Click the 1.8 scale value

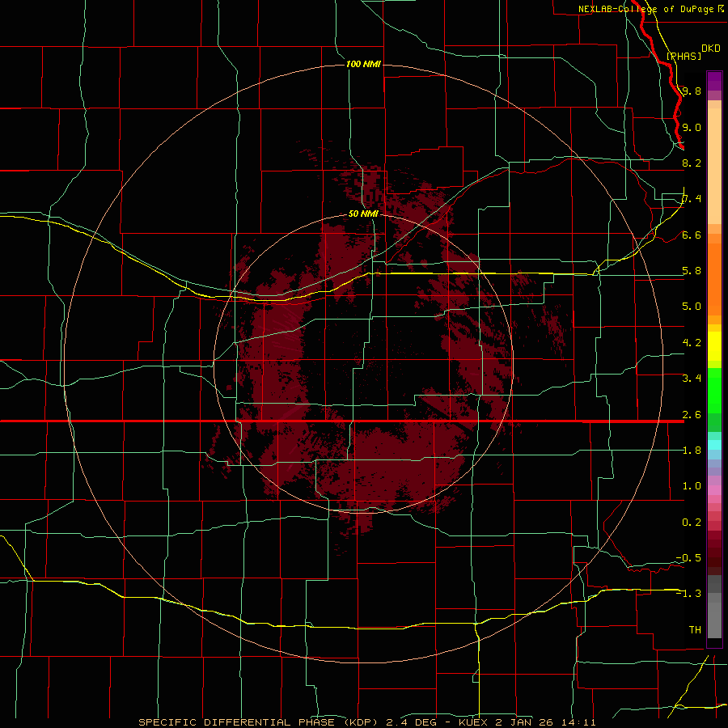coord(692,451)
